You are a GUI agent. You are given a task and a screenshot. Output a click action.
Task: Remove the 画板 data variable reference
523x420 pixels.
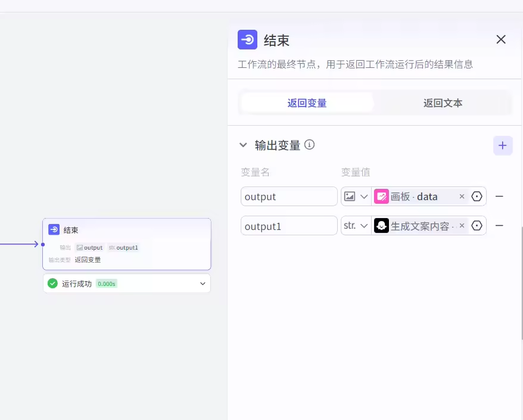pyautogui.click(x=462, y=197)
